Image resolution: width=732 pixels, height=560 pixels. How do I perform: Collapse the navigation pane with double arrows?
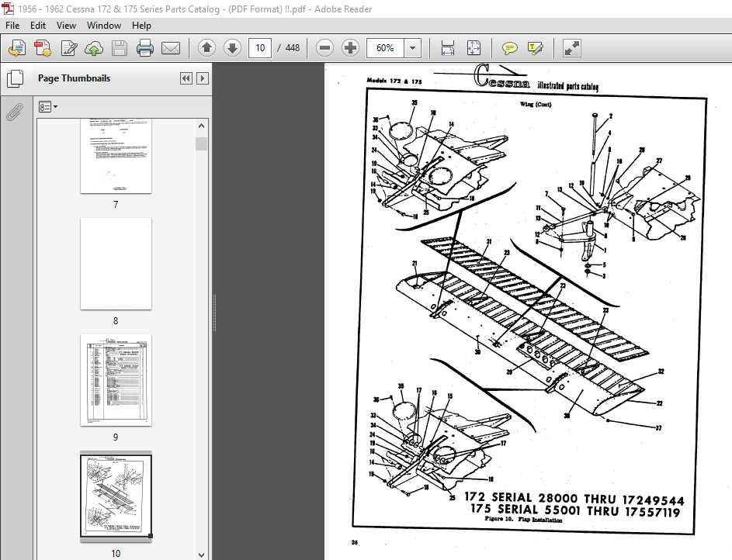(x=186, y=78)
